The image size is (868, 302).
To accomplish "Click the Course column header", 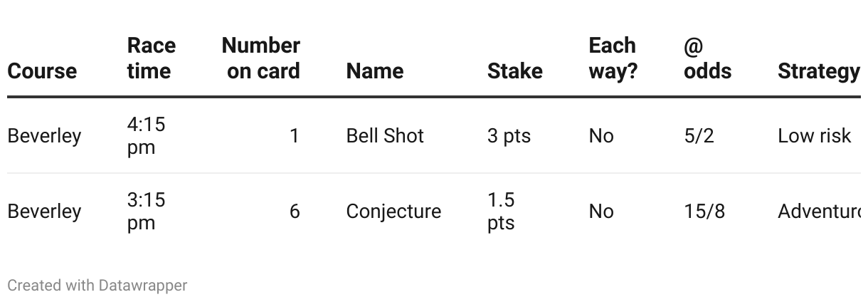I will tap(42, 71).
